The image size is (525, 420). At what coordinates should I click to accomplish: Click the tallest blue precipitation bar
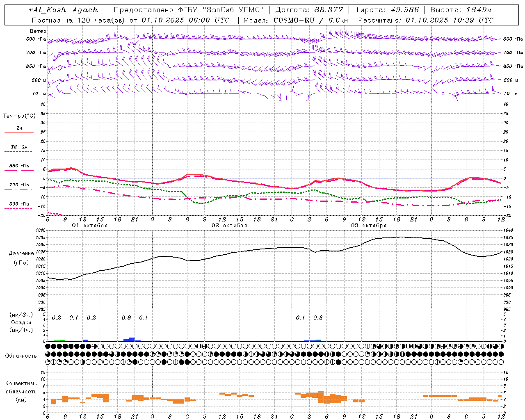[x=132, y=339]
